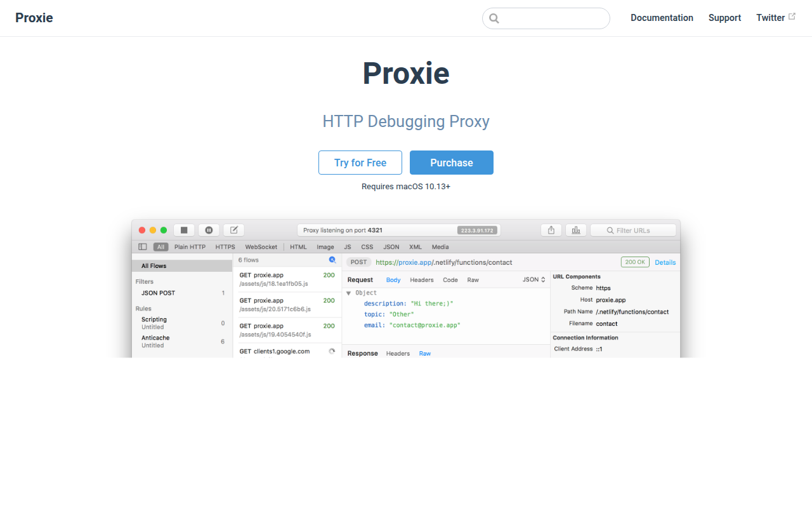
Task: Click the share/export icon in the toolbar
Action: click(551, 230)
